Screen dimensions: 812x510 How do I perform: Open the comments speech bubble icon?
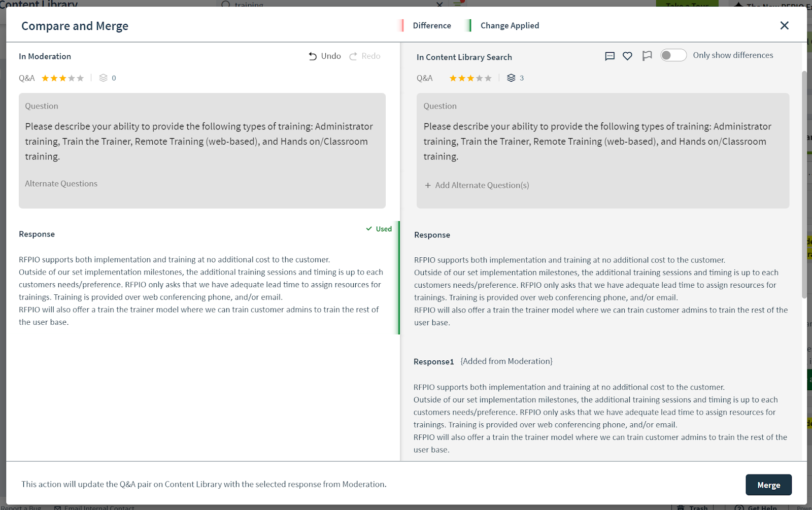pos(610,56)
